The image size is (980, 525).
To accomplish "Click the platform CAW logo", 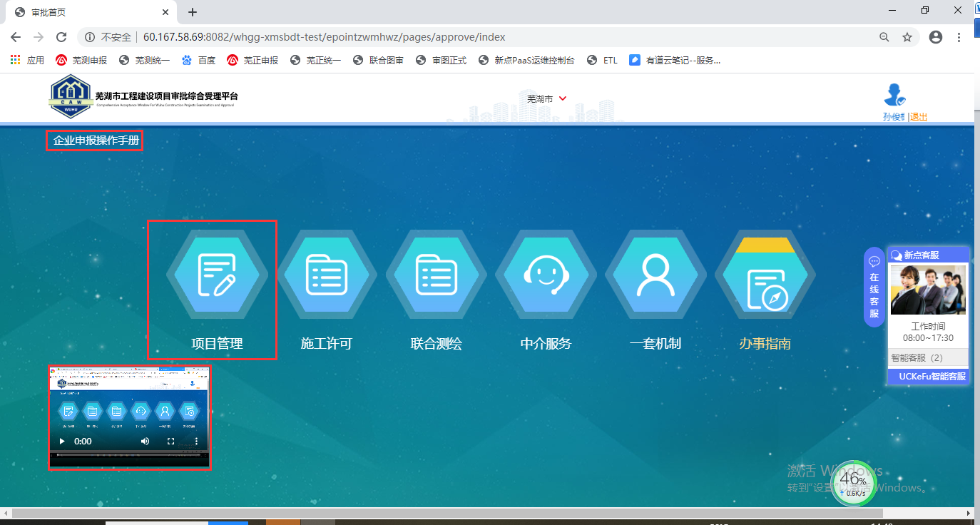I will click(x=71, y=98).
